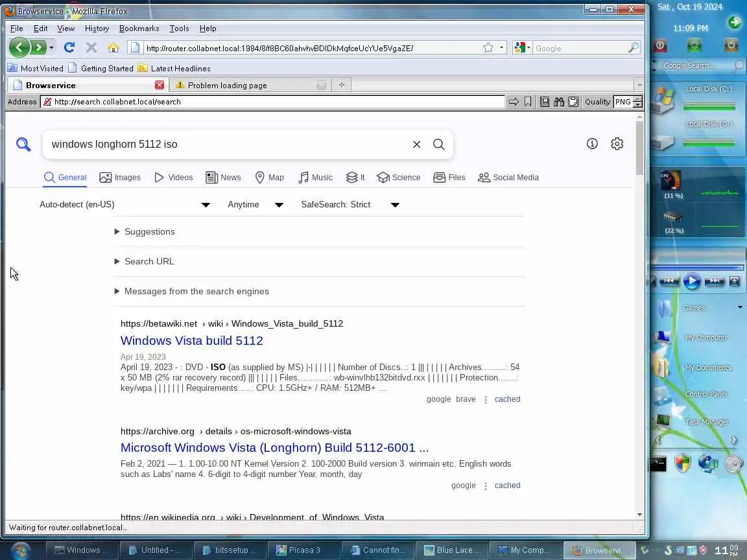Open a new tab with plus
The height and width of the screenshot is (560, 747).
click(x=342, y=85)
